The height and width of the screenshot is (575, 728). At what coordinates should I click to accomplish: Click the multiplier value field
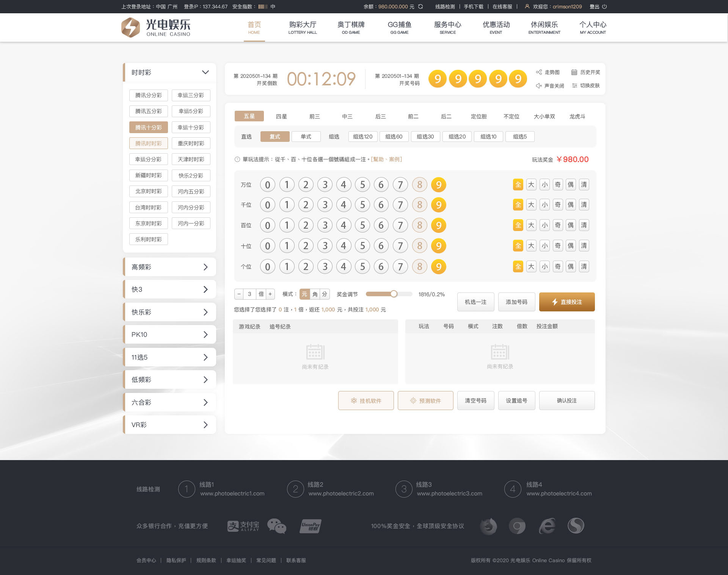tap(249, 294)
